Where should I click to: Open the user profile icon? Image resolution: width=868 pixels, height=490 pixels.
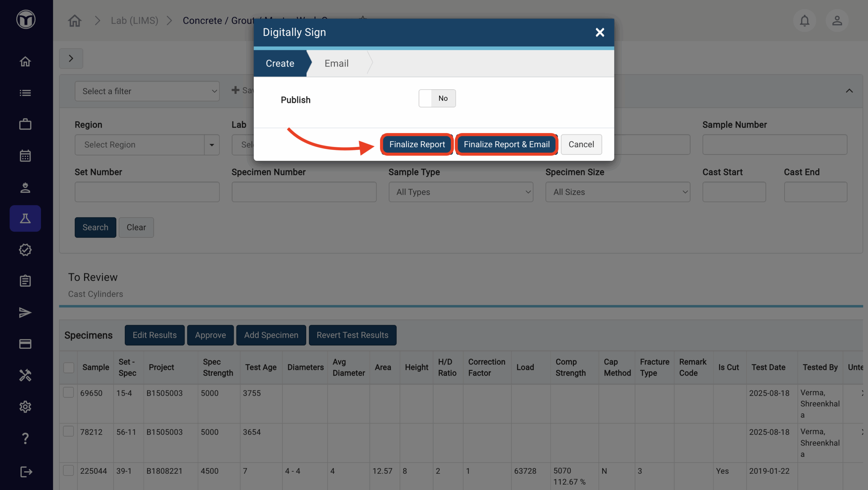837,21
